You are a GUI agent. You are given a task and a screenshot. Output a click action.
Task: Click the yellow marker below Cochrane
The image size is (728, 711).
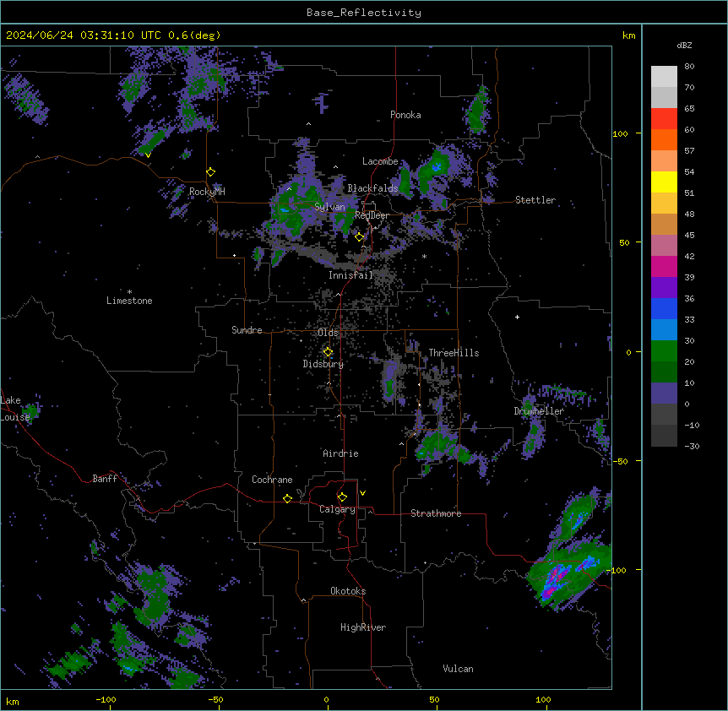click(x=287, y=498)
